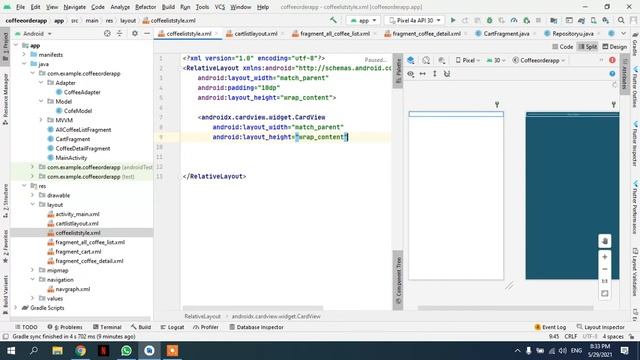Image resolution: width=640 pixels, height=360 pixels.
Task: Switch to Code view mode
Action: (562, 47)
